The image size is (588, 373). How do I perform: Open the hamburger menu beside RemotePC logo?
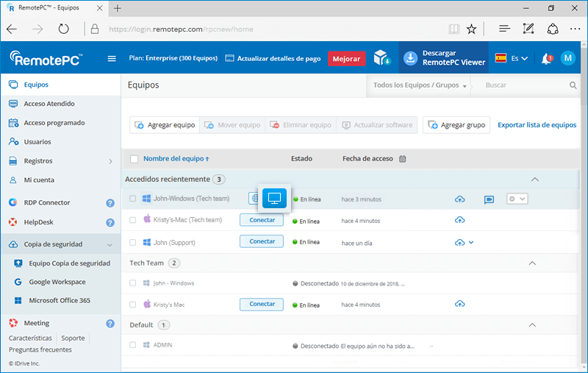[x=112, y=59]
